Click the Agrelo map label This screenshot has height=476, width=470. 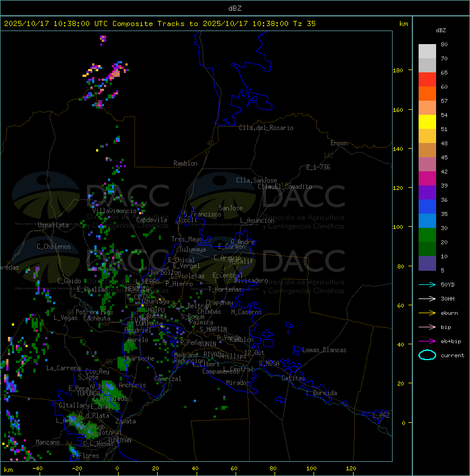(138, 340)
